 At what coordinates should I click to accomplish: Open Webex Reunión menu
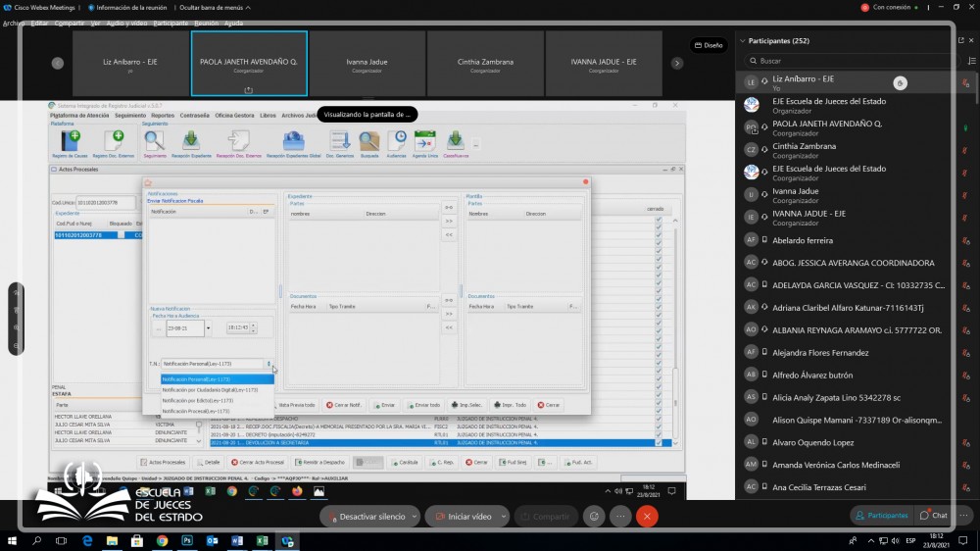click(x=206, y=24)
